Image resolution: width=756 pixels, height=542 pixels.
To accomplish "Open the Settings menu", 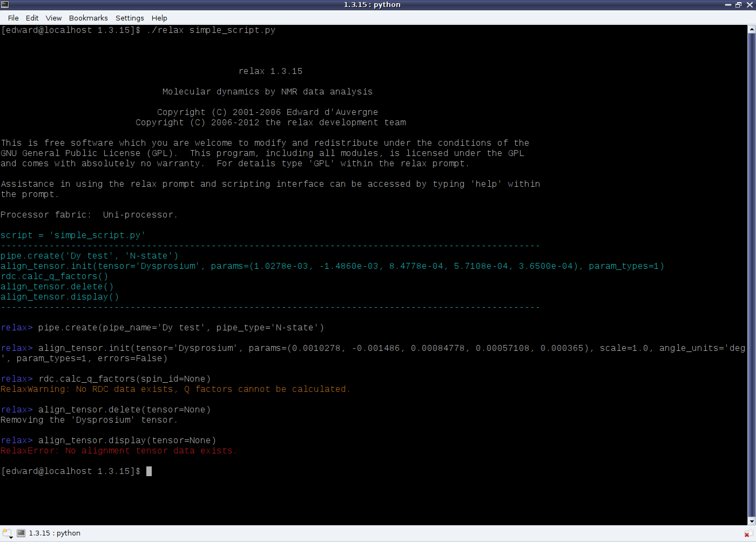I will pos(130,18).
